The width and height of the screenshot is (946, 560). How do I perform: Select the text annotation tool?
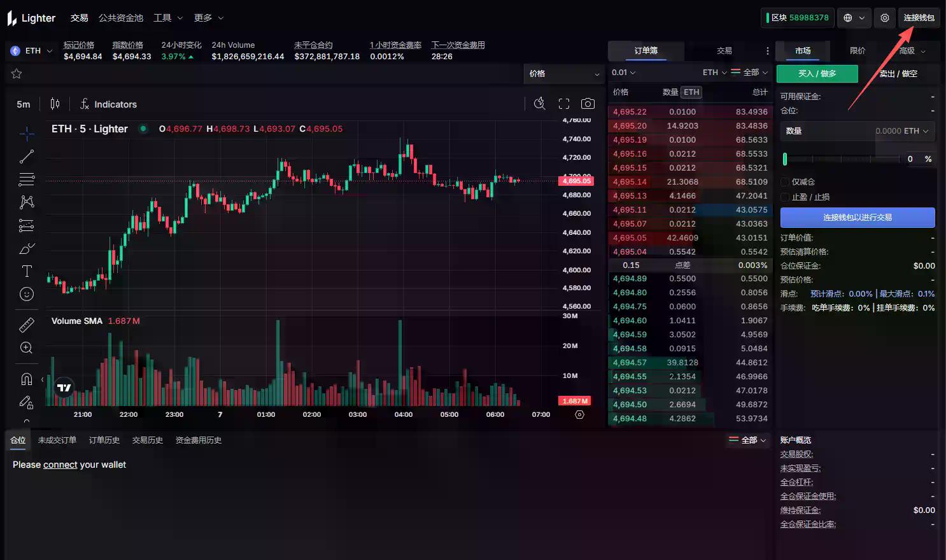tap(26, 271)
